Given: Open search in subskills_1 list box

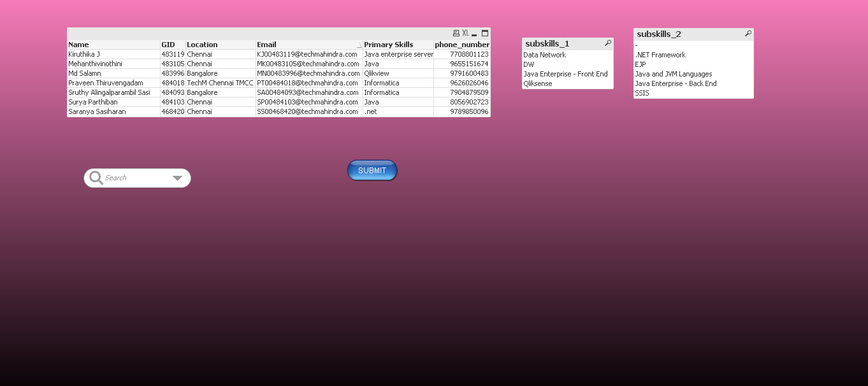Looking at the screenshot, I should 608,43.
